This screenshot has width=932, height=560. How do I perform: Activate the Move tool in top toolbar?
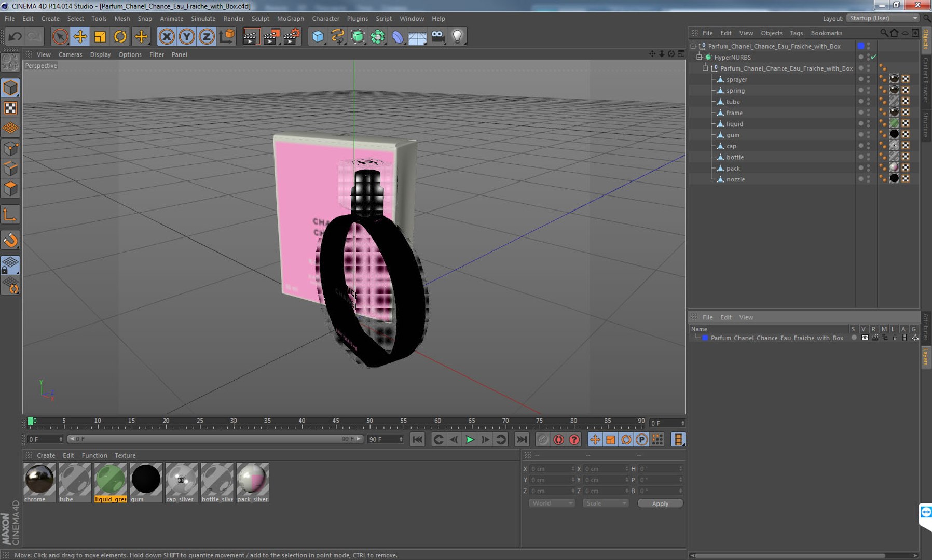tap(80, 36)
